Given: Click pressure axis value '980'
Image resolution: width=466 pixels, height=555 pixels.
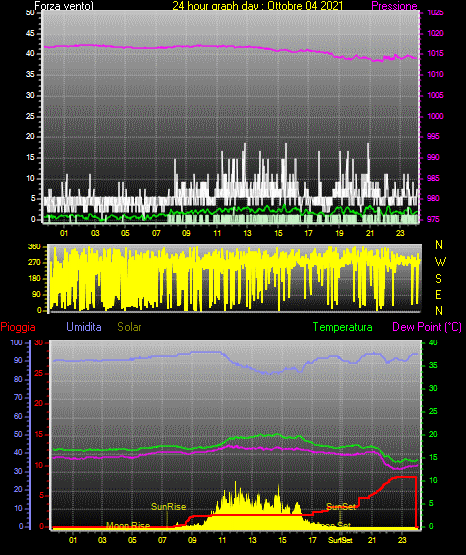Looking at the screenshot, I should point(433,198).
